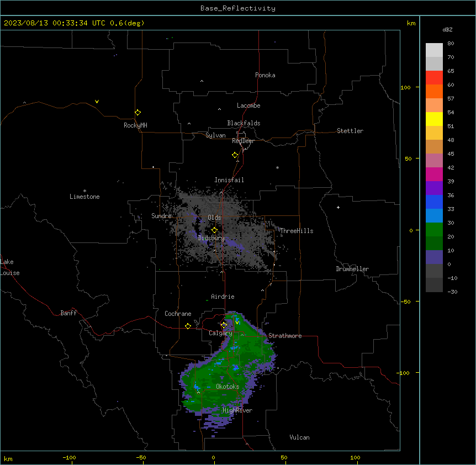Click the white plus marker northwest of Drumheller

coord(338,207)
